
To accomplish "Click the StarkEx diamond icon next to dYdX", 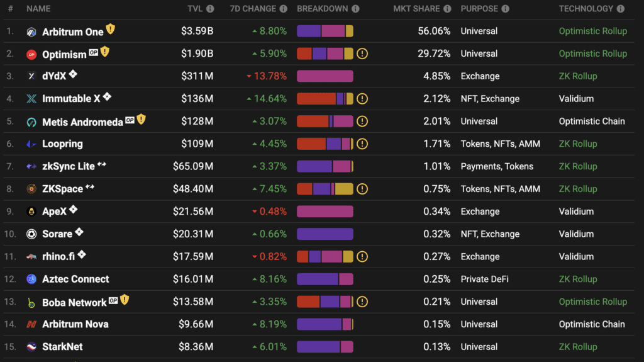I will coord(73,74).
